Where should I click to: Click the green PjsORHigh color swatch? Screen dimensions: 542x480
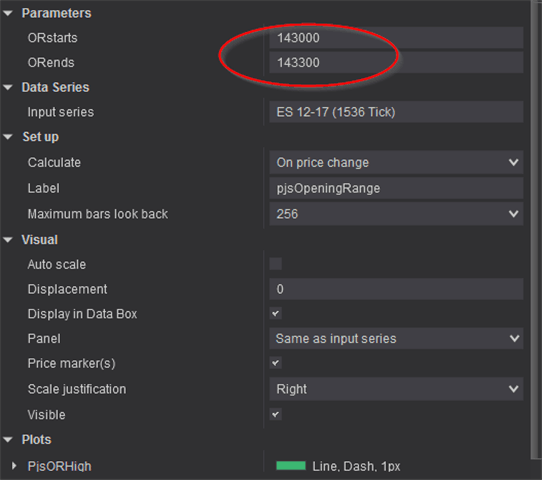[291, 466]
